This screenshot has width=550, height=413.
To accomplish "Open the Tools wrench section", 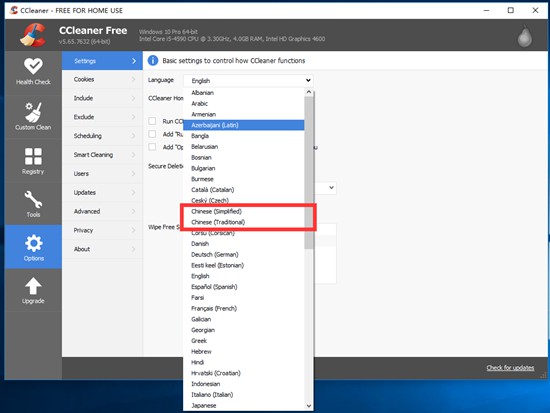I will [x=33, y=204].
